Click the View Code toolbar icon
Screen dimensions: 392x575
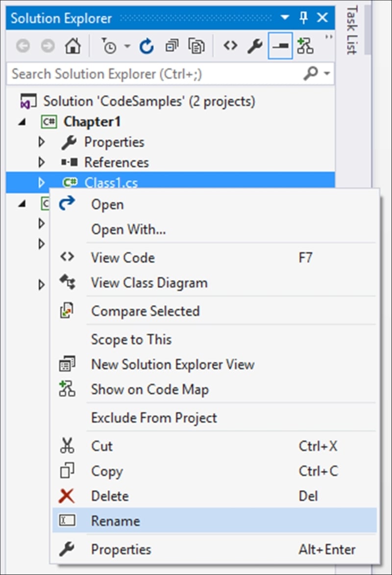coord(230,47)
